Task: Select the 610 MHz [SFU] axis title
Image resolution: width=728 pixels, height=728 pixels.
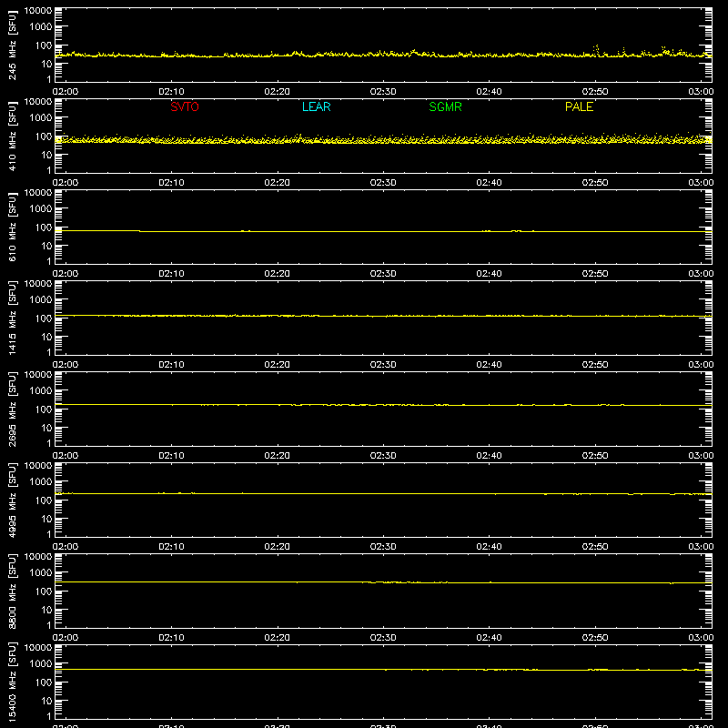Action: (x=12, y=227)
